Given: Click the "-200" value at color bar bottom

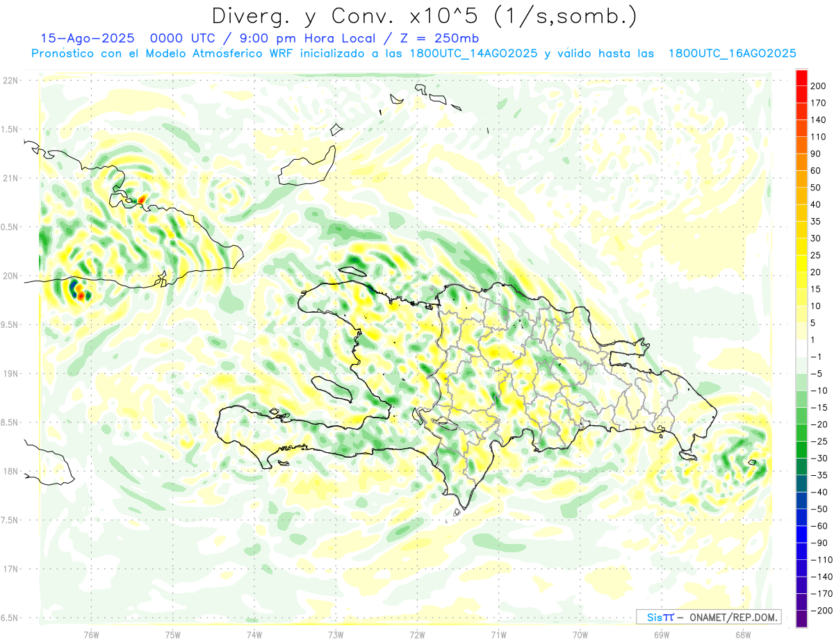Looking at the screenshot, I should coord(820,611).
